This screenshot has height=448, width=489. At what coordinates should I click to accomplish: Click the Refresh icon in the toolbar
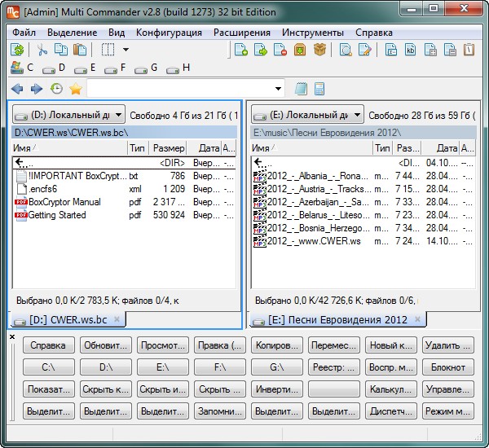[18, 51]
